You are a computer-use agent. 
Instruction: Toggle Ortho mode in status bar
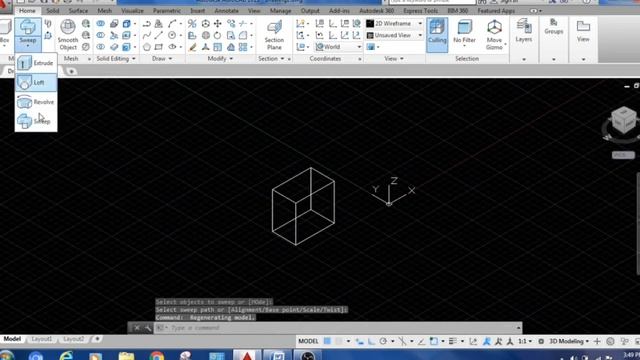[x=371, y=341]
